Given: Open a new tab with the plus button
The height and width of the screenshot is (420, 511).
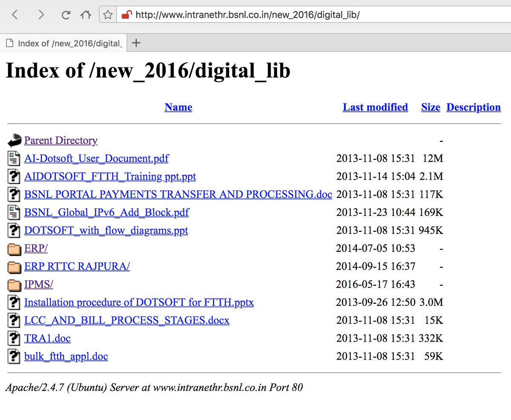Looking at the screenshot, I should pos(136,43).
